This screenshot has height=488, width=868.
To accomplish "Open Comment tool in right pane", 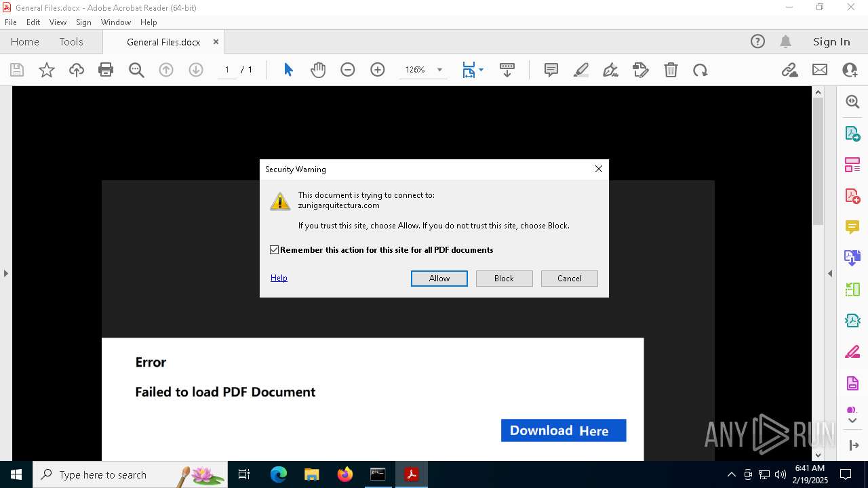I will (852, 226).
